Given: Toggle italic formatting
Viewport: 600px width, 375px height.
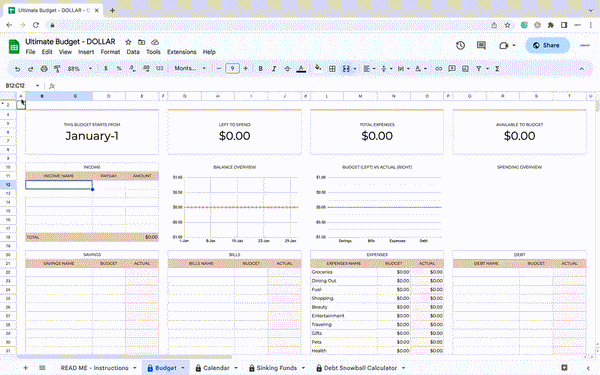Looking at the screenshot, I should [274, 69].
